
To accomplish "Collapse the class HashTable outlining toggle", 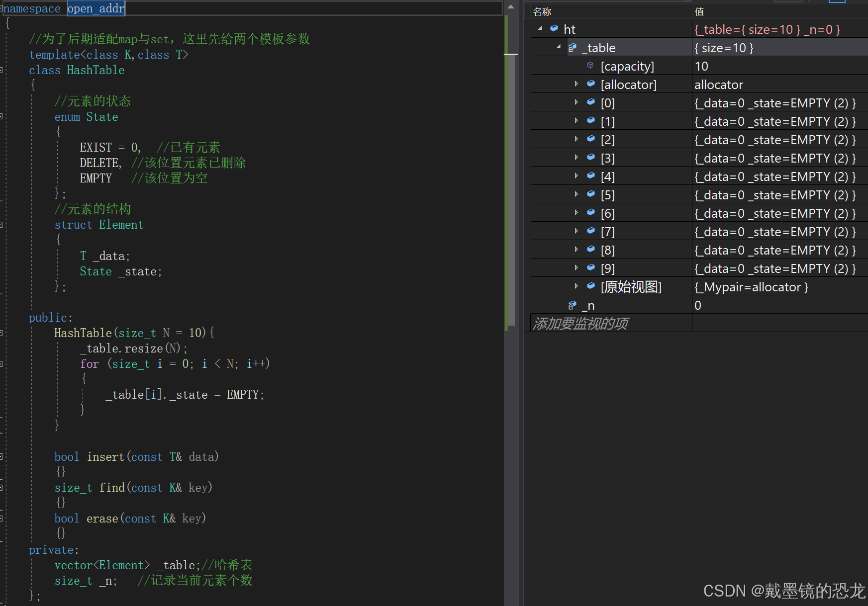I will [1, 70].
